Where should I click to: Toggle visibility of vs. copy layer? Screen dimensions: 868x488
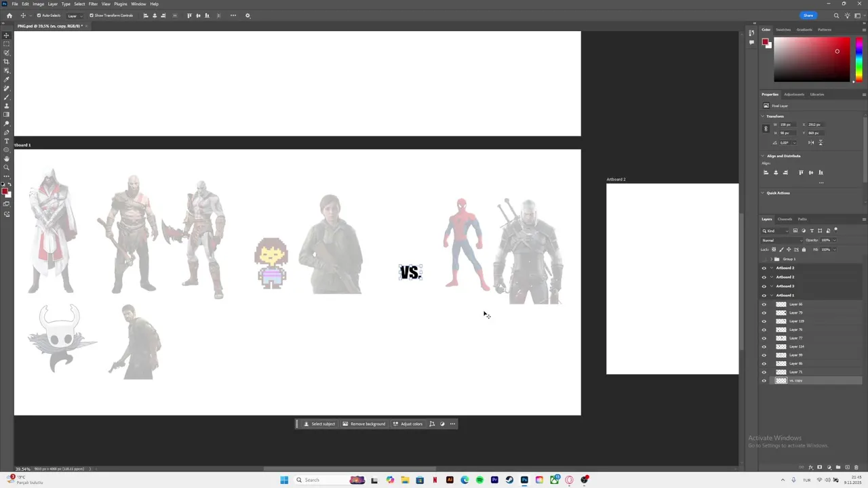pyautogui.click(x=764, y=381)
